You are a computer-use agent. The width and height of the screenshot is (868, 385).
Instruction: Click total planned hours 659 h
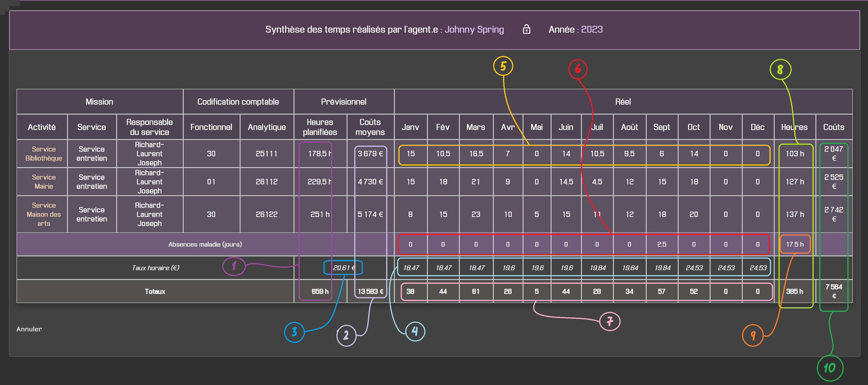click(320, 291)
